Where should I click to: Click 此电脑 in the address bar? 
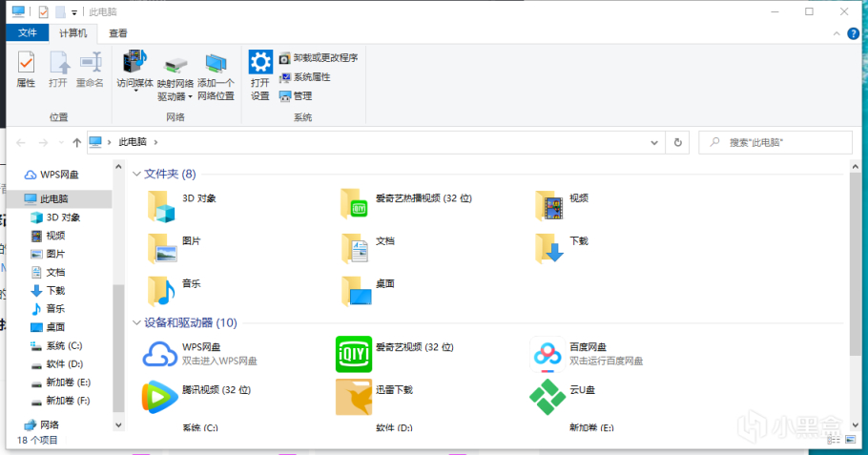[x=133, y=142]
